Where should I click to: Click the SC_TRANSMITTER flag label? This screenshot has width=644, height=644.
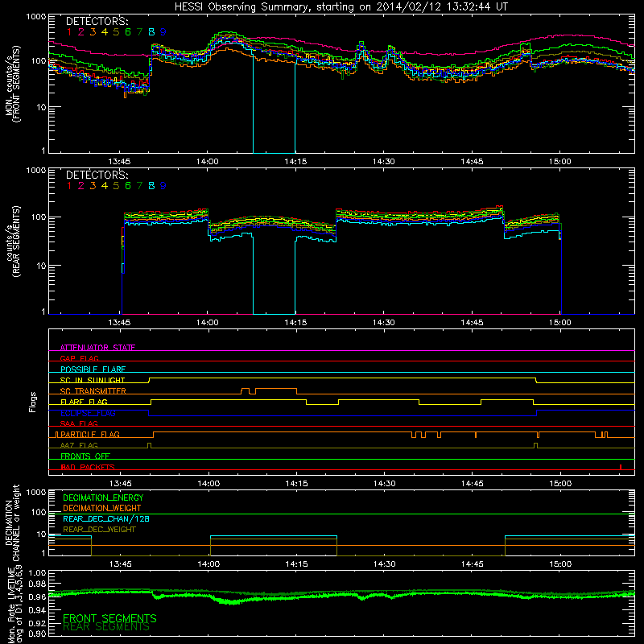click(93, 390)
